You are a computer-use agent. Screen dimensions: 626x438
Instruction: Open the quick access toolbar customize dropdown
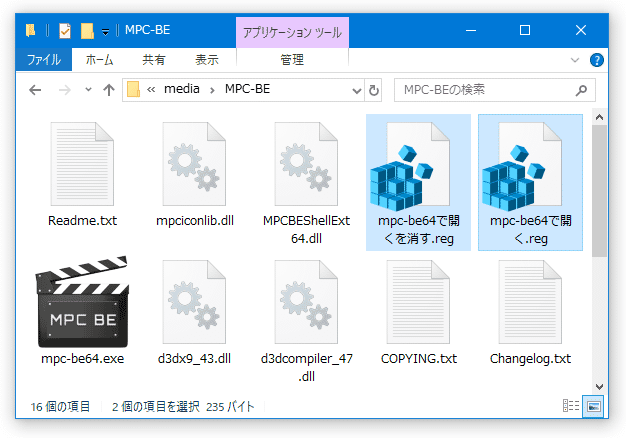tap(105, 32)
